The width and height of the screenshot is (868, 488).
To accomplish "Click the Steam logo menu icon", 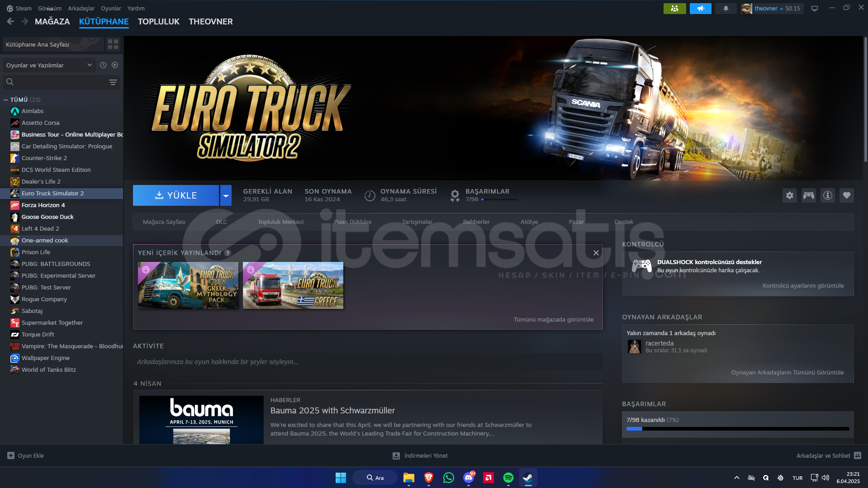I will 10,8.
